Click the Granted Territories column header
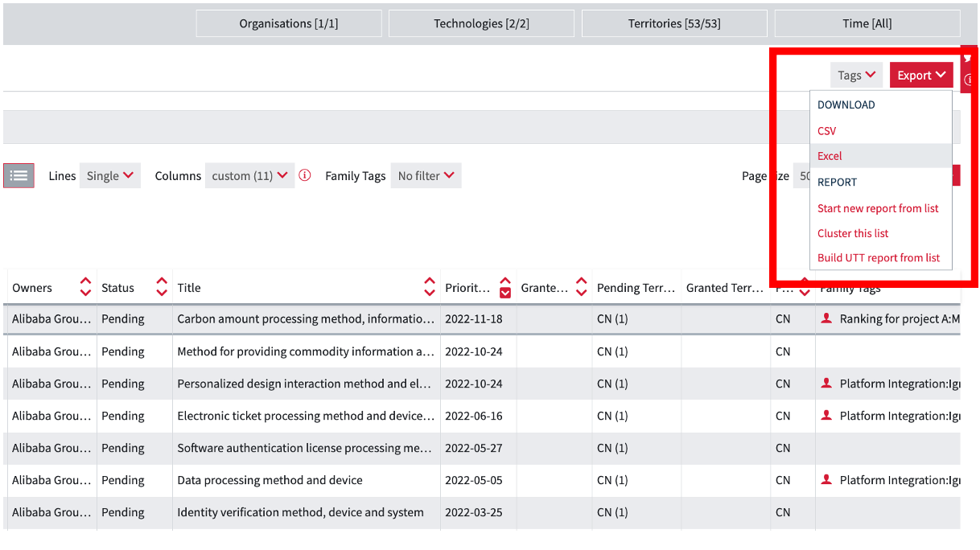Image resolution: width=980 pixels, height=550 pixels. tap(724, 288)
